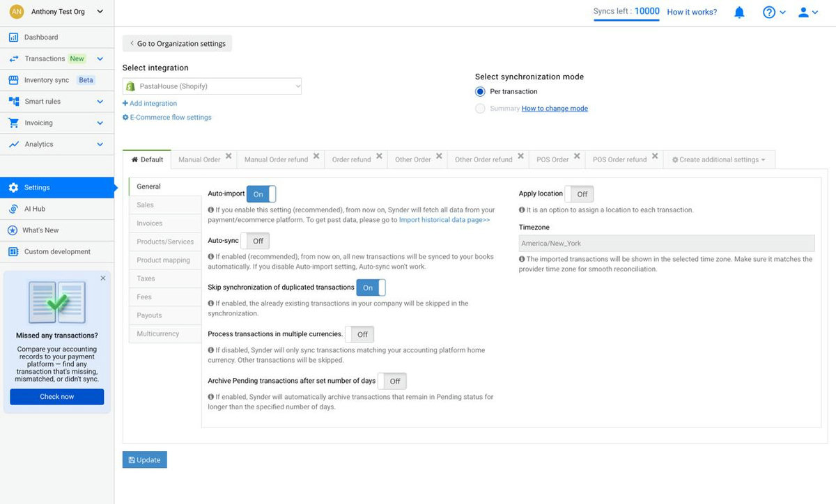This screenshot has height=504, width=836.
Task: Click the Inventory sync sidebar icon
Action: [13, 80]
